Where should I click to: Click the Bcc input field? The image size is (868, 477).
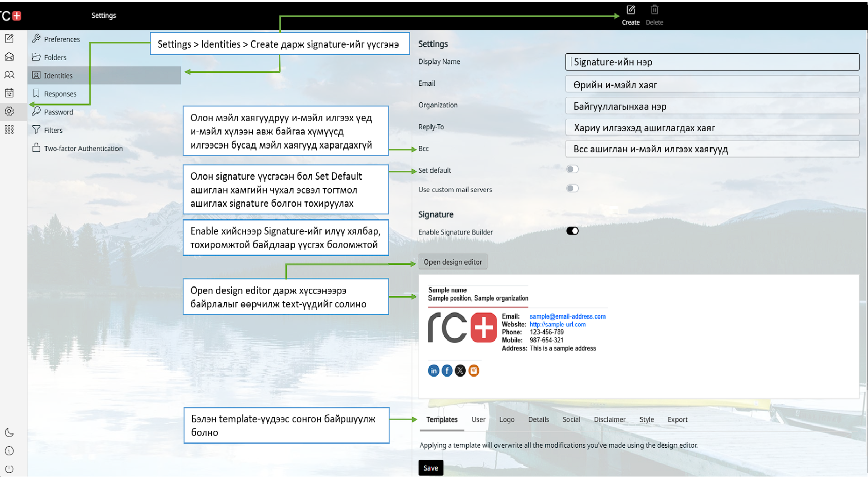click(712, 149)
